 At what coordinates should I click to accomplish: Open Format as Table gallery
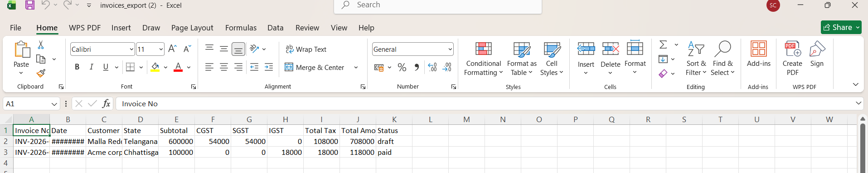[x=522, y=59]
